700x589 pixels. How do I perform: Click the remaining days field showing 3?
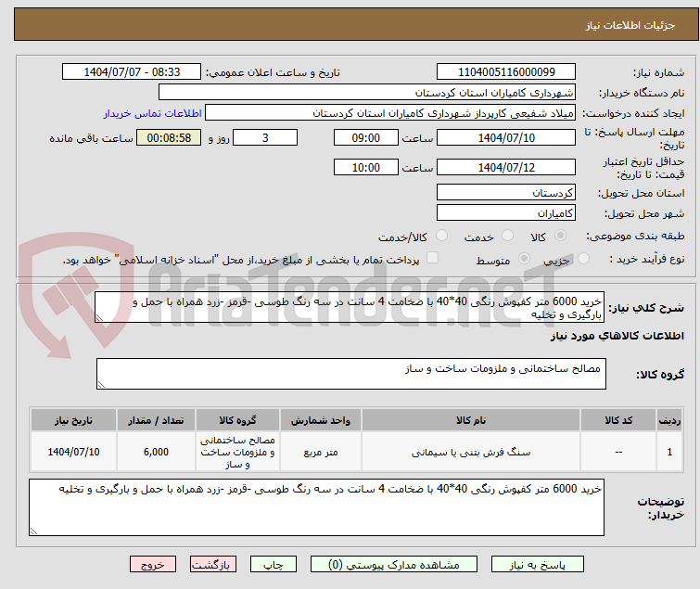[265, 137]
